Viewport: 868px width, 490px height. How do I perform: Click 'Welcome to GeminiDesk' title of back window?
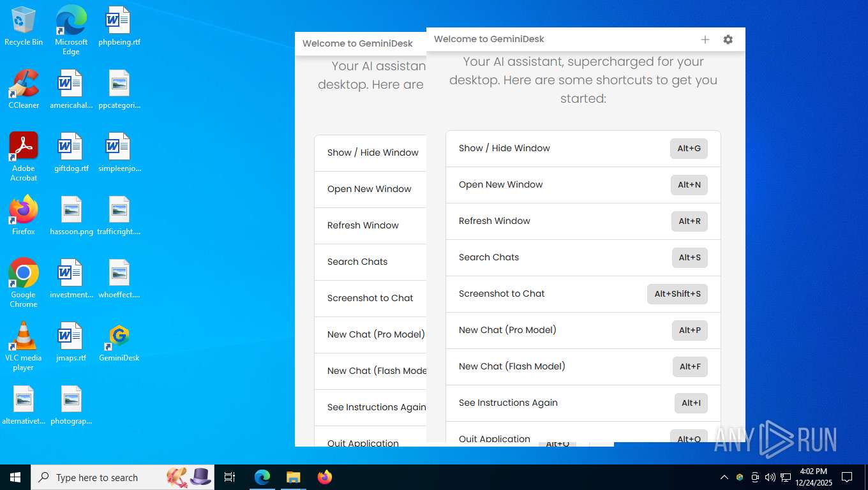coord(357,43)
